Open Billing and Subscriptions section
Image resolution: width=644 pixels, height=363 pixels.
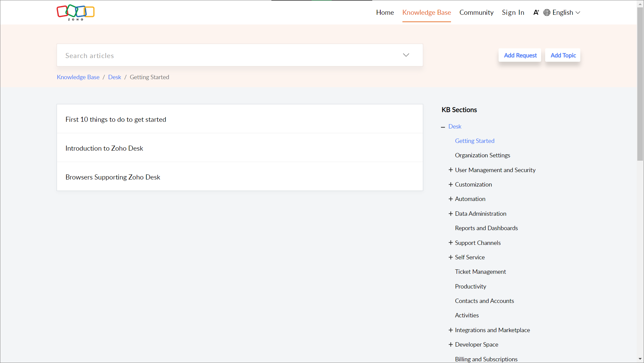click(x=486, y=359)
